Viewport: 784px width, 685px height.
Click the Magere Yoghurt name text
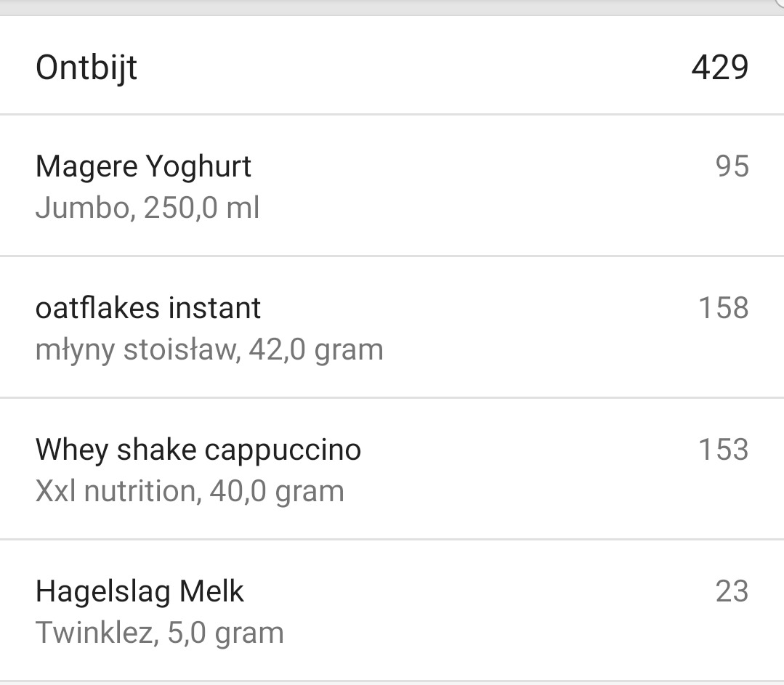(143, 166)
